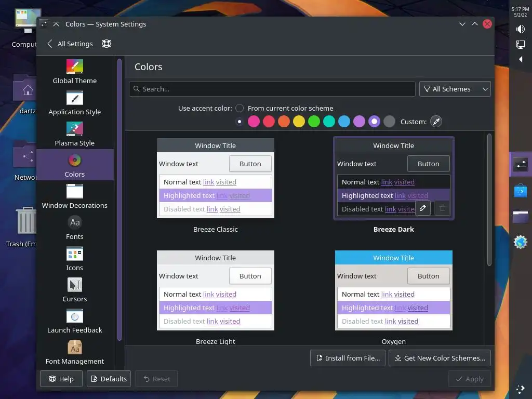Image resolution: width=532 pixels, height=399 pixels.
Task: Open the application launcher at panel bottom
Action: point(521,389)
